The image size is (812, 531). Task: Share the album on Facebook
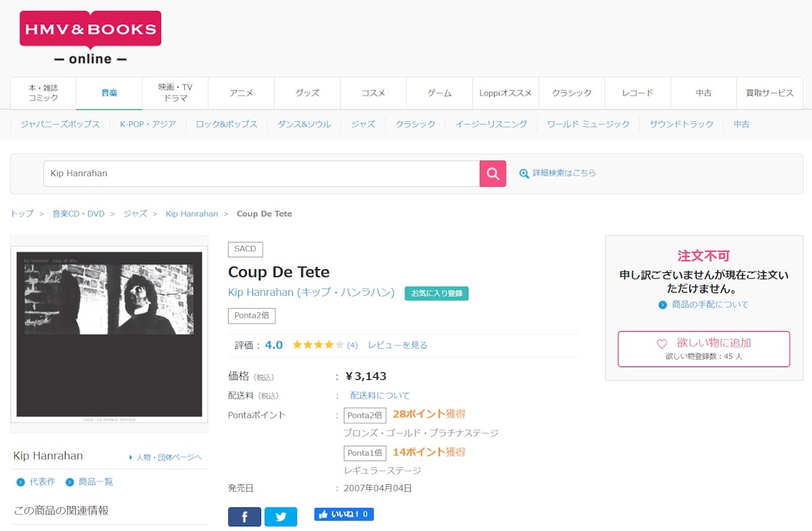tap(244, 516)
